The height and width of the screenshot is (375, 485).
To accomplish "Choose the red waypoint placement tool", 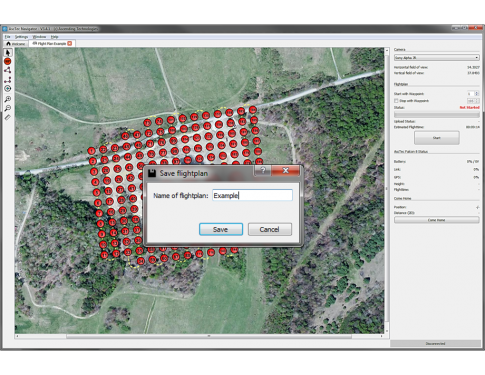I will pyautogui.click(x=8, y=61).
